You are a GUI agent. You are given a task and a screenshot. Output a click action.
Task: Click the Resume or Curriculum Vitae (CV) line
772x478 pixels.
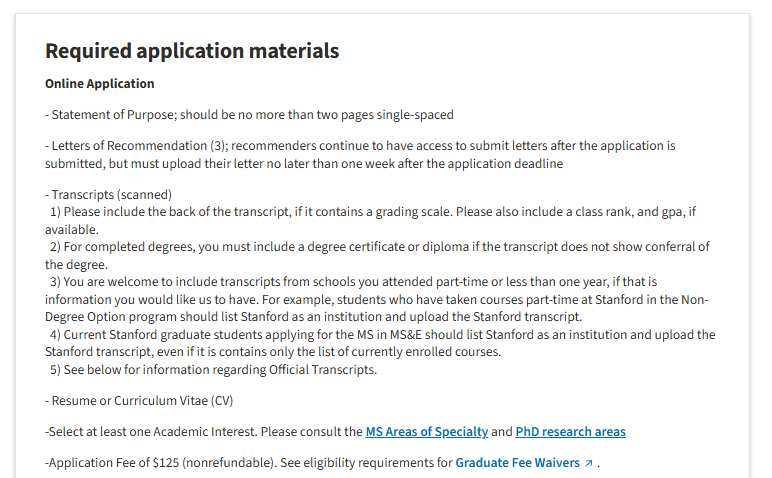(139, 401)
